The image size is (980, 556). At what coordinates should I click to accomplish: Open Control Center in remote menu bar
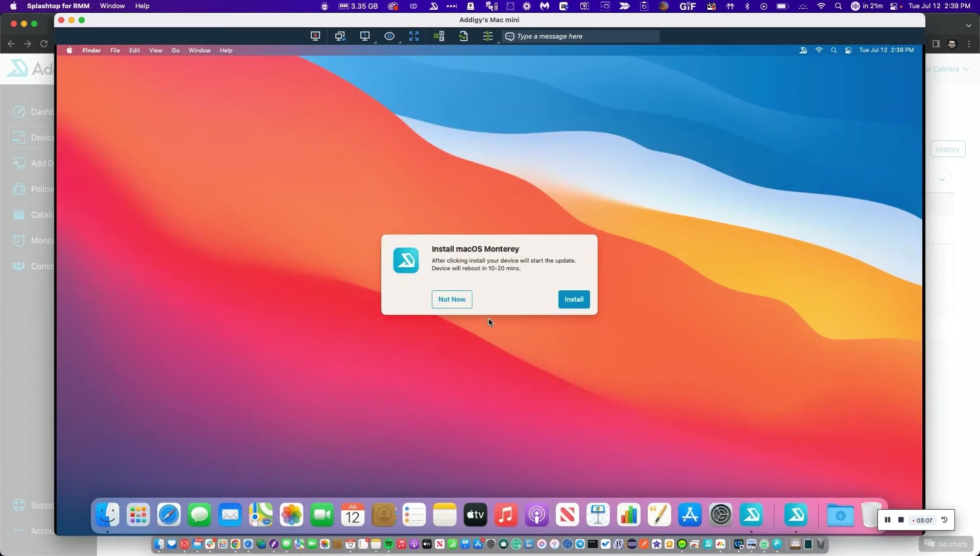pos(848,50)
